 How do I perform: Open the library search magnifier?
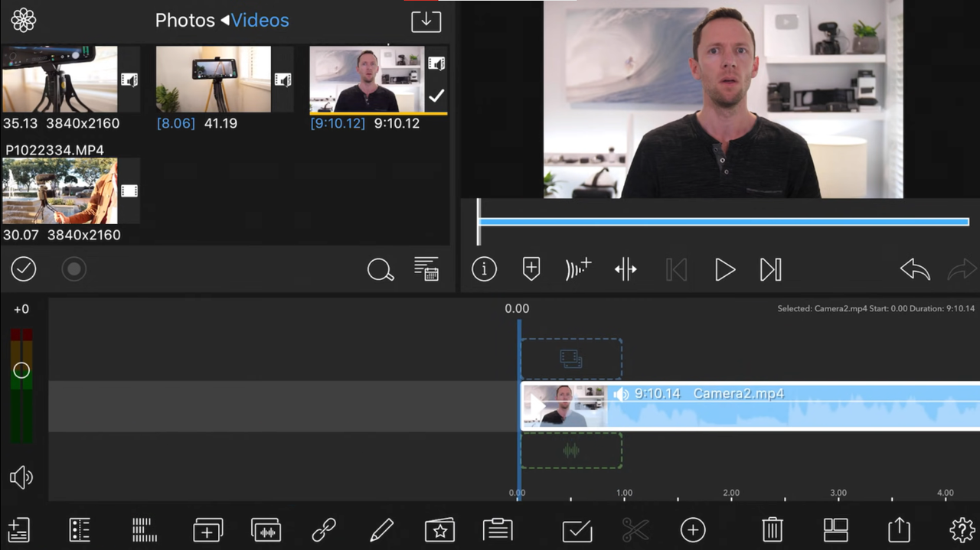[x=381, y=269]
